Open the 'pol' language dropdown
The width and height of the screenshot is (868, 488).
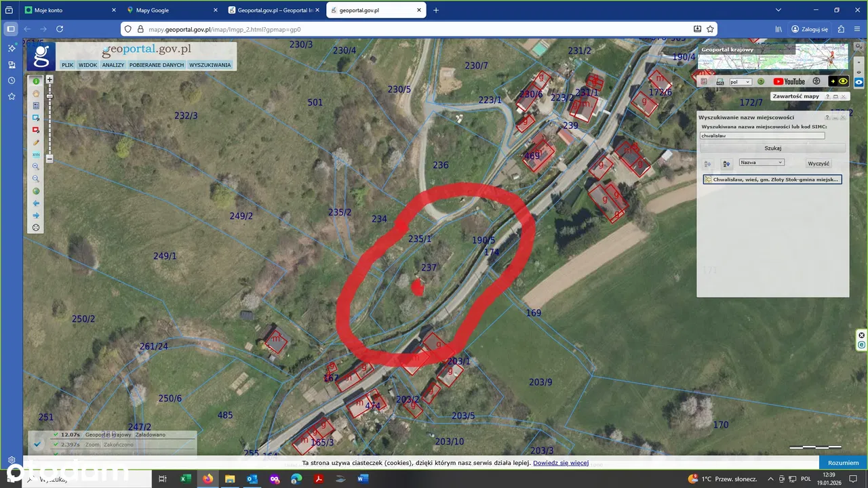(x=740, y=82)
